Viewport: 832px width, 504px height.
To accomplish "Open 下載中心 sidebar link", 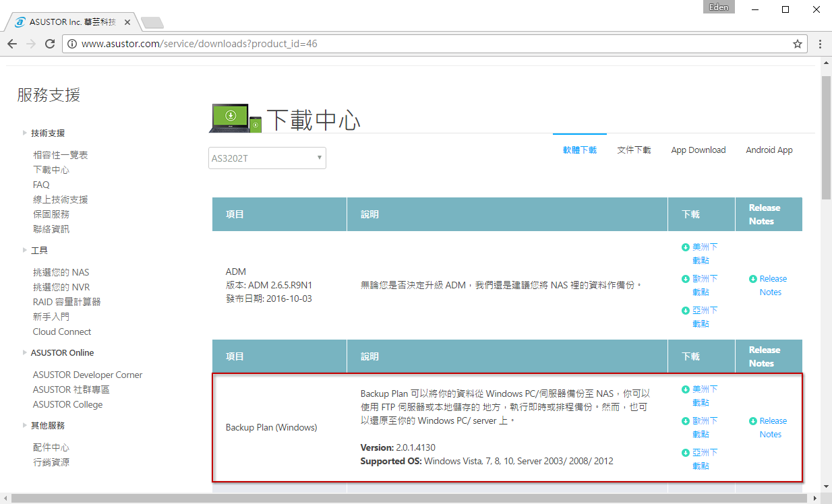I will tap(51, 170).
